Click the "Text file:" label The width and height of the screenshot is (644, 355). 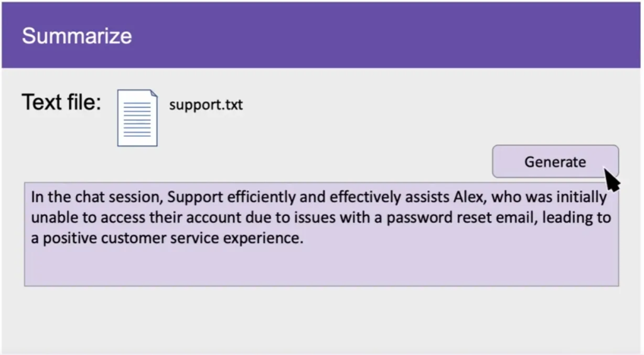(61, 102)
